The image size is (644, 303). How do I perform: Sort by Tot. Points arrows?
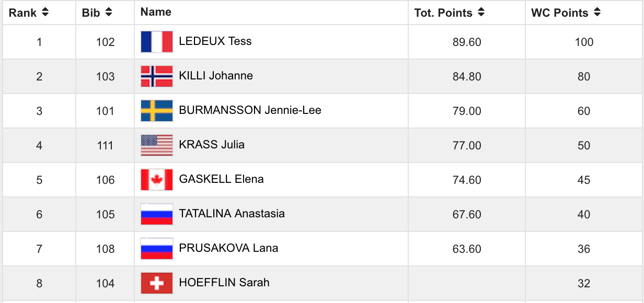click(x=481, y=13)
